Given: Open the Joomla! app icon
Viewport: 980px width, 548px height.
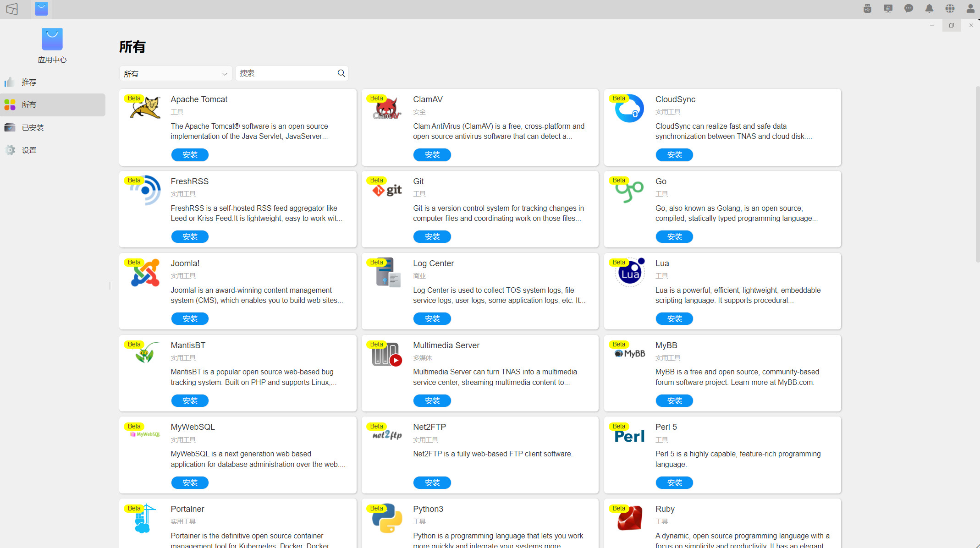Looking at the screenshot, I should click(145, 273).
